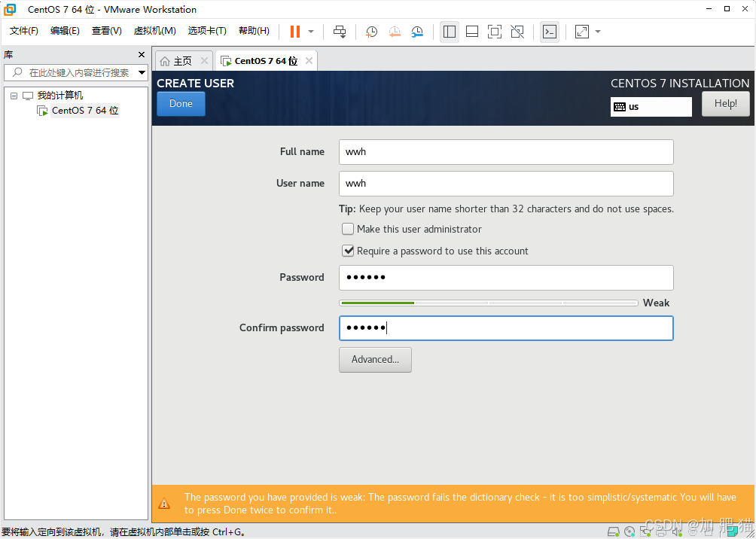Image resolution: width=756 pixels, height=539 pixels.
Task: Click into the Password field
Action: (x=506, y=278)
